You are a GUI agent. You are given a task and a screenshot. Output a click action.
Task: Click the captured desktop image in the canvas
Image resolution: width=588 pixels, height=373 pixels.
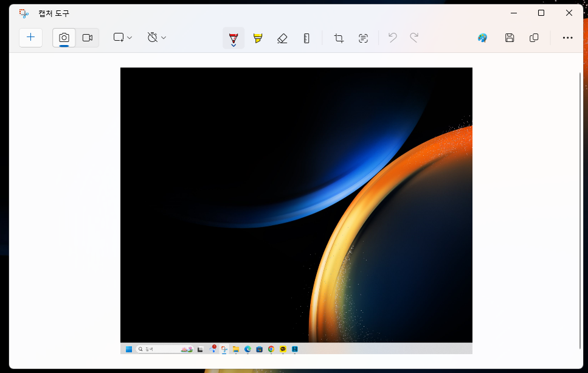[296, 211]
